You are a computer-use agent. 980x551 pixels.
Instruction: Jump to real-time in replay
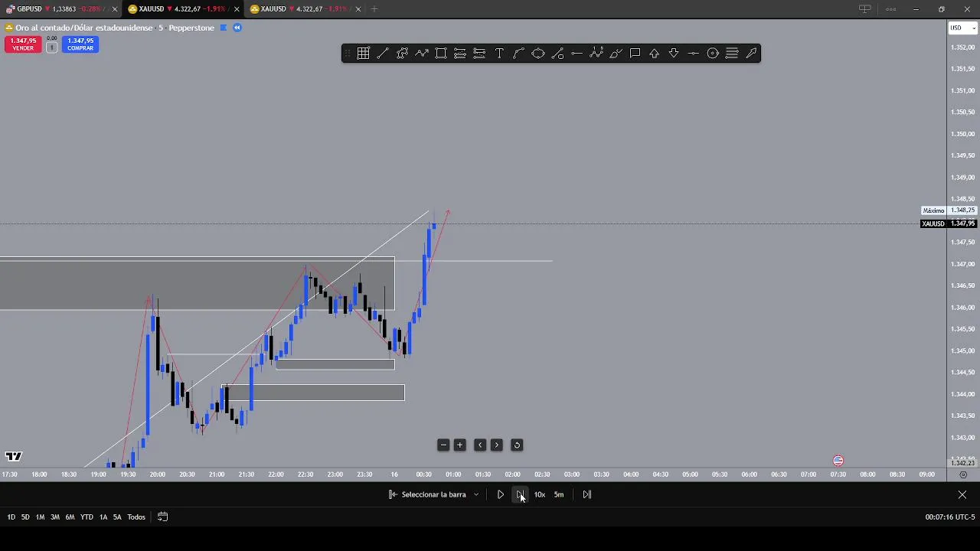point(587,494)
